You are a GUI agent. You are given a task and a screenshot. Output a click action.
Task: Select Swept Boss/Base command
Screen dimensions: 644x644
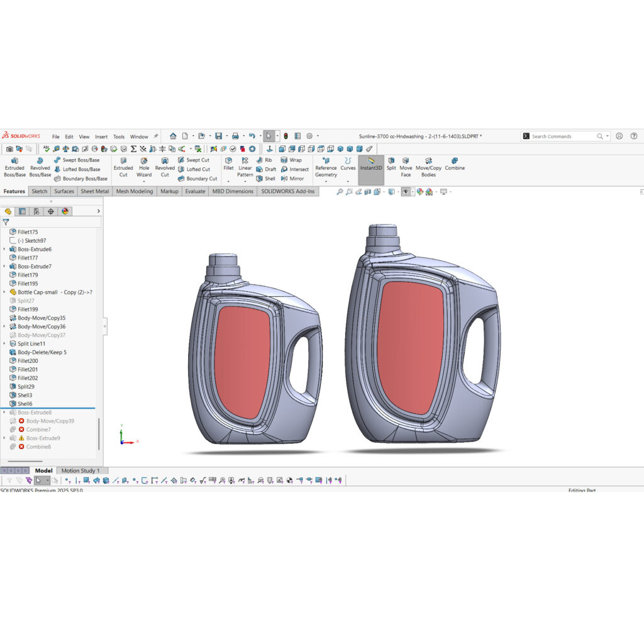click(x=77, y=160)
